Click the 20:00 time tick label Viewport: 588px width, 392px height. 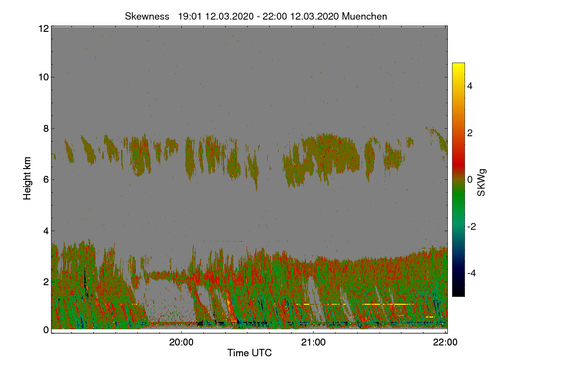tap(181, 343)
